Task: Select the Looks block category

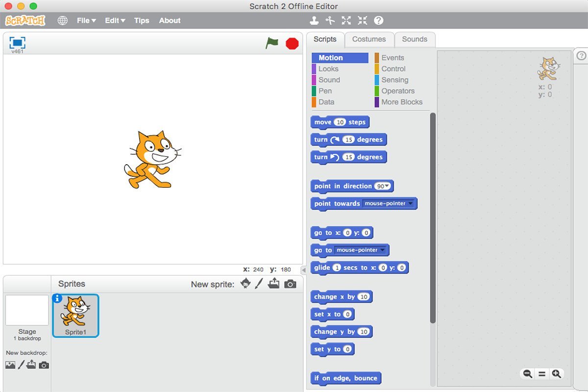Action: 328,69
